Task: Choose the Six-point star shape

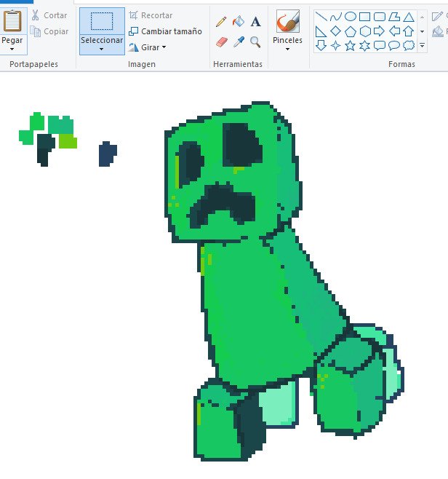Action: coord(364,46)
